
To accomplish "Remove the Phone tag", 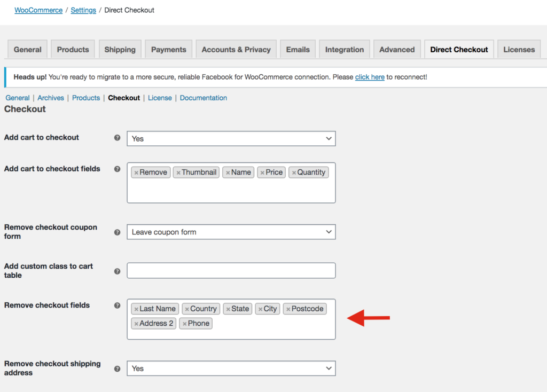I will tap(184, 324).
